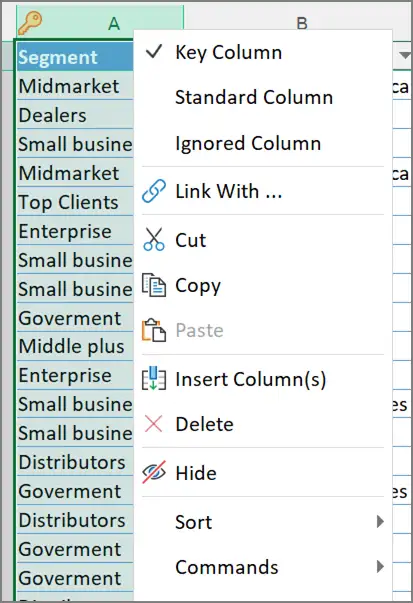Choose Ignored Column option
Image resolution: width=413 pixels, height=603 pixels.
click(x=263, y=143)
